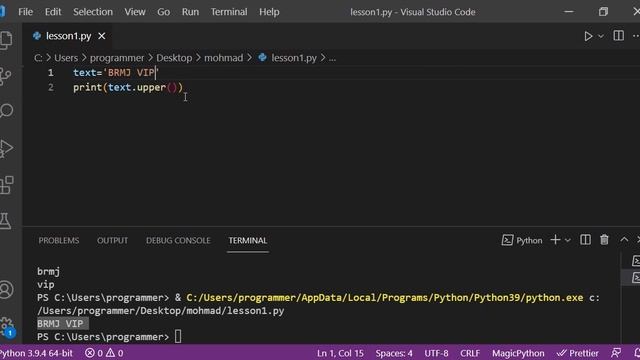Split the editor to the right
This screenshot has height=360, width=640.
pyautogui.click(x=618, y=36)
